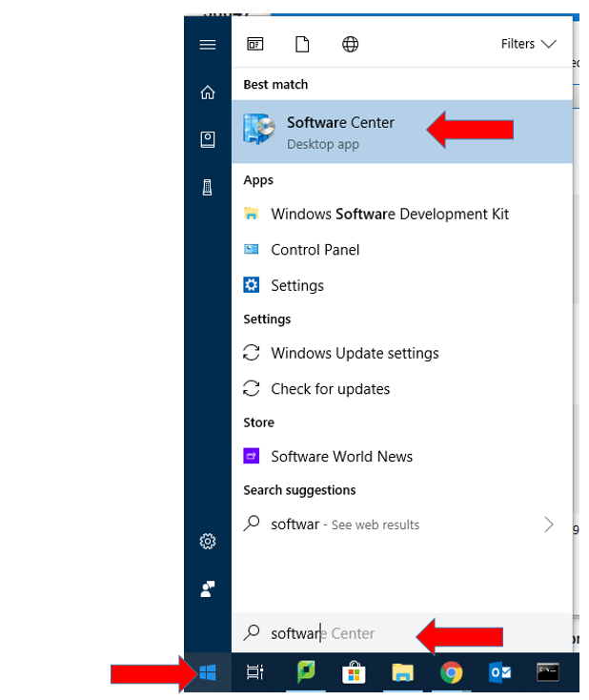The image size is (589, 700).
Task: Click the Store section heading
Action: coord(259,422)
